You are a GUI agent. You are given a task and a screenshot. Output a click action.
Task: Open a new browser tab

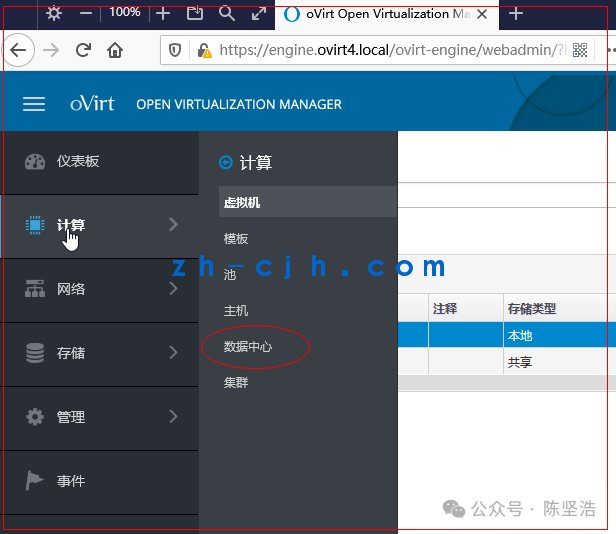tap(515, 14)
